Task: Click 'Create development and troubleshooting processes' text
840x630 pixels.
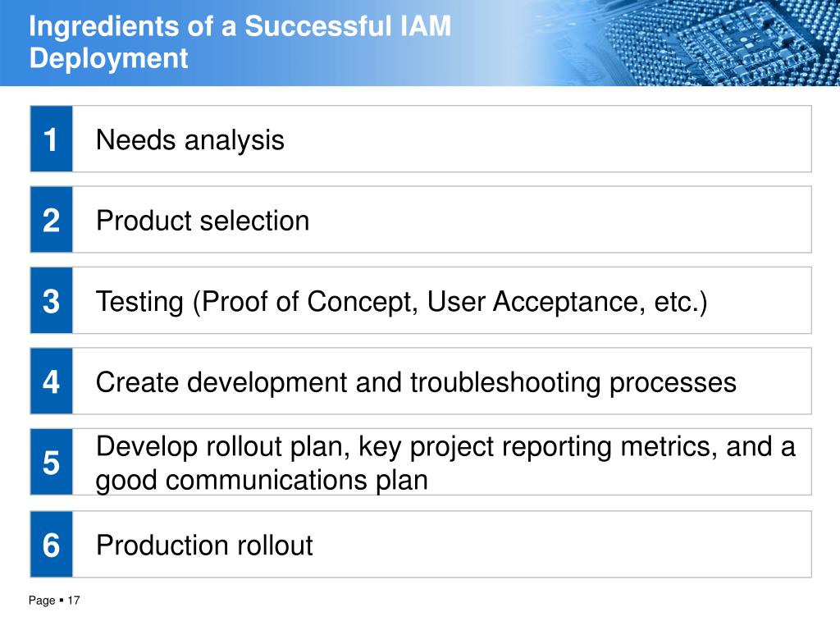Action: (x=416, y=382)
